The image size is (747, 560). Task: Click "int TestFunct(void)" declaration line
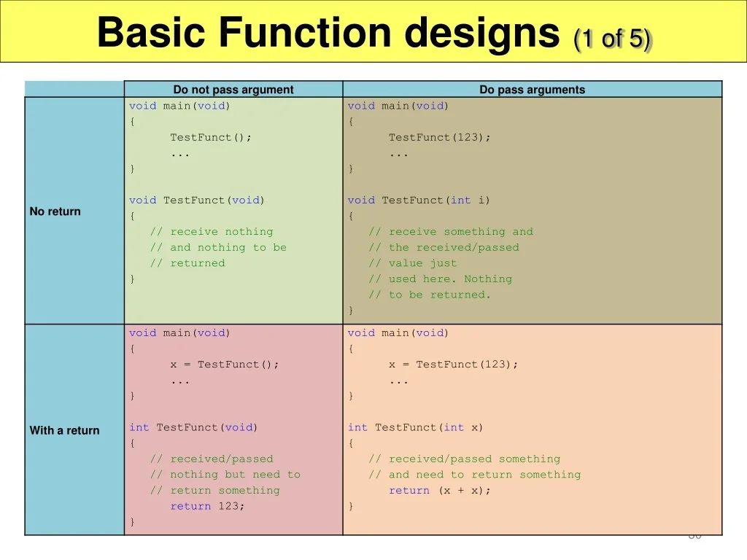pos(193,427)
